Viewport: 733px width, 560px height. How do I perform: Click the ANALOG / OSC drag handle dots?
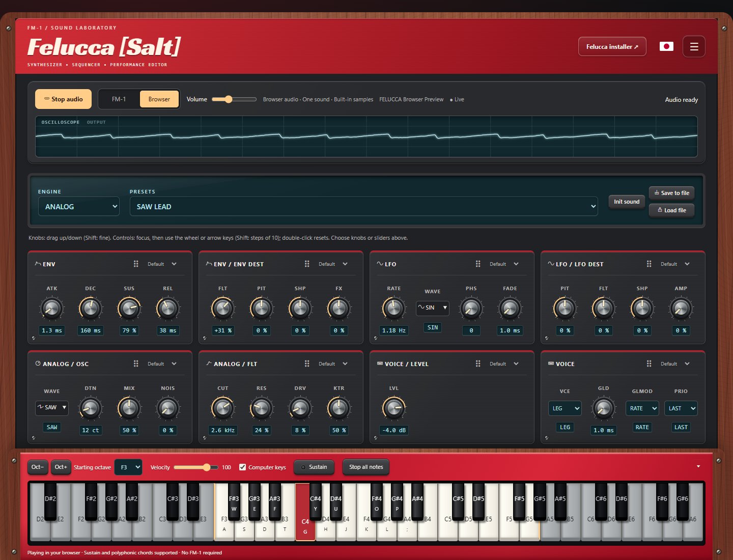tap(136, 363)
